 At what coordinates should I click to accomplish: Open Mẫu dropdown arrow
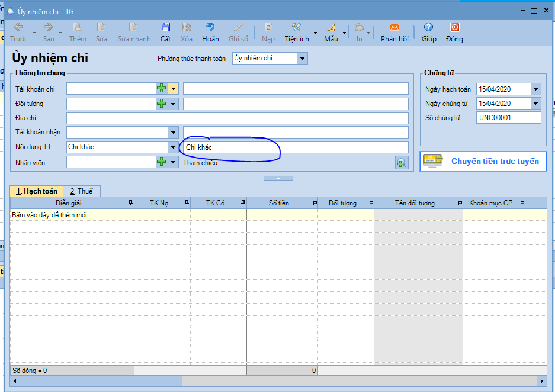coord(344,33)
